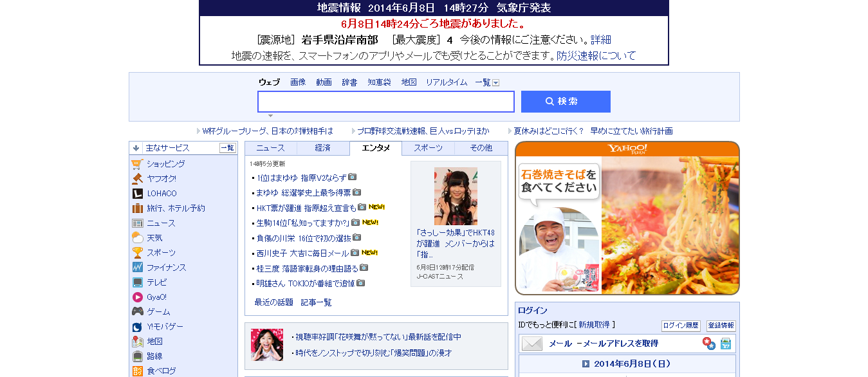Click the Tabelog icon
The image size is (868, 377).
(x=137, y=371)
